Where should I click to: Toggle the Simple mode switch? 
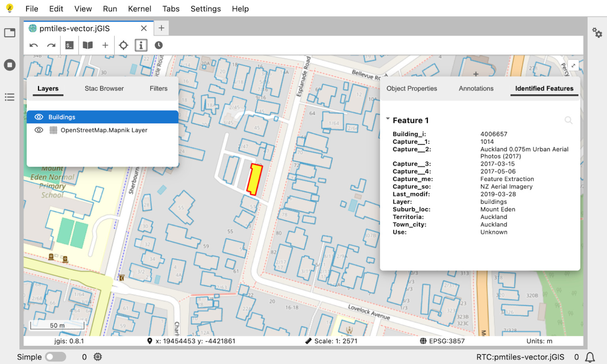55,357
